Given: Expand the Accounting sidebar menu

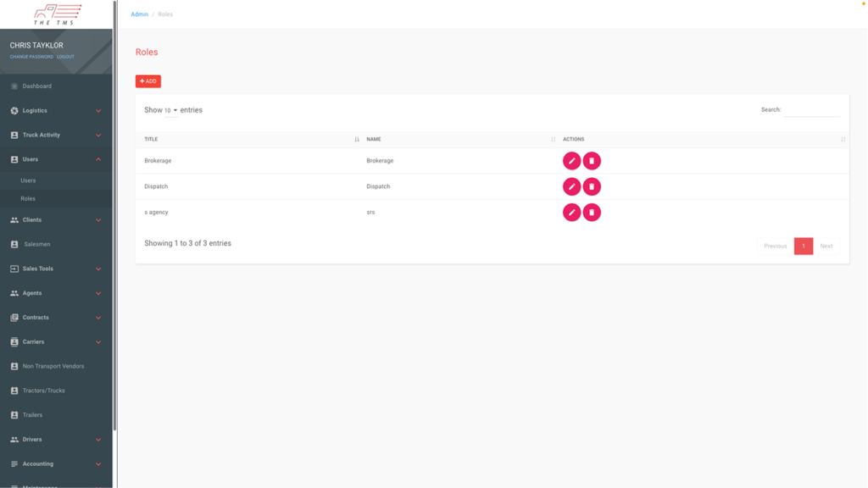Looking at the screenshot, I should click(x=56, y=464).
